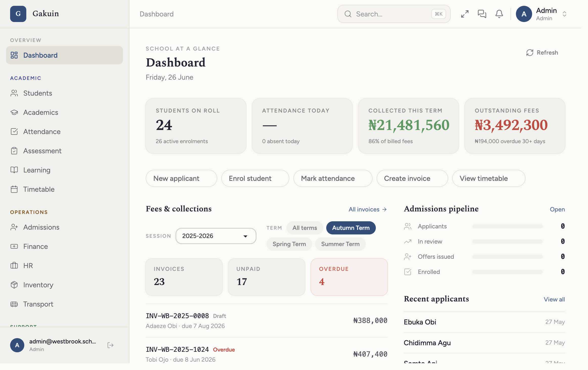This screenshot has width=588, height=370.
Task: Select the Spring Term filter chip
Action: pos(289,244)
